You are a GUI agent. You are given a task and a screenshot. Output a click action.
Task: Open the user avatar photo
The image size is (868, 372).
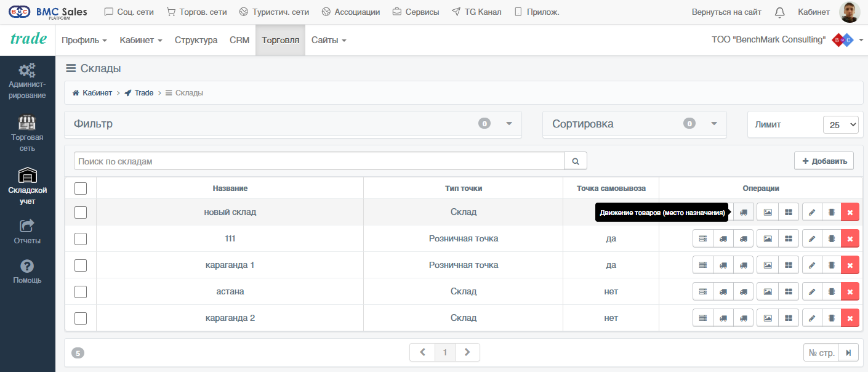click(x=849, y=12)
